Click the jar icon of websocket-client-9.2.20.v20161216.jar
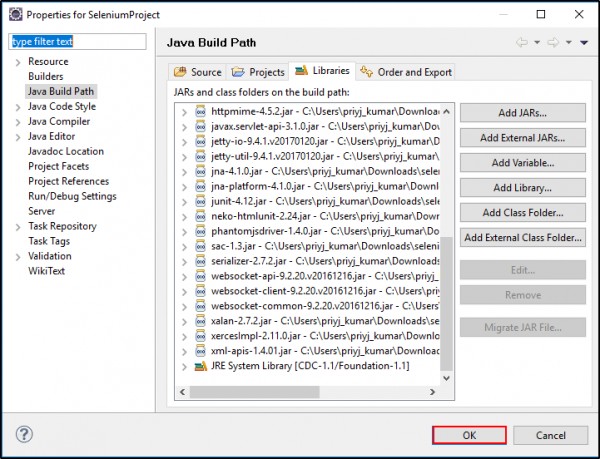The height and width of the screenshot is (459, 600). [x=201, y=291]
